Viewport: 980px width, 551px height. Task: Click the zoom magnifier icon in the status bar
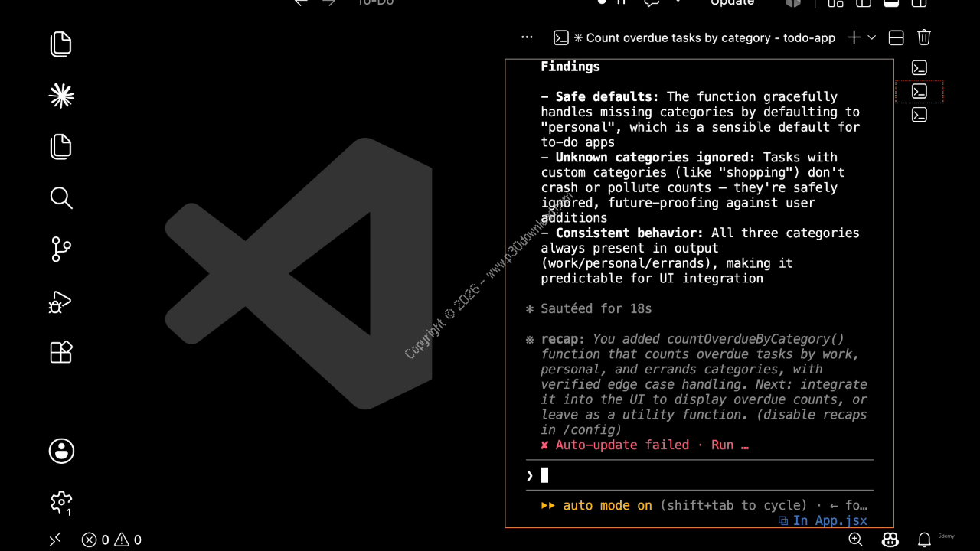(856, 540)
